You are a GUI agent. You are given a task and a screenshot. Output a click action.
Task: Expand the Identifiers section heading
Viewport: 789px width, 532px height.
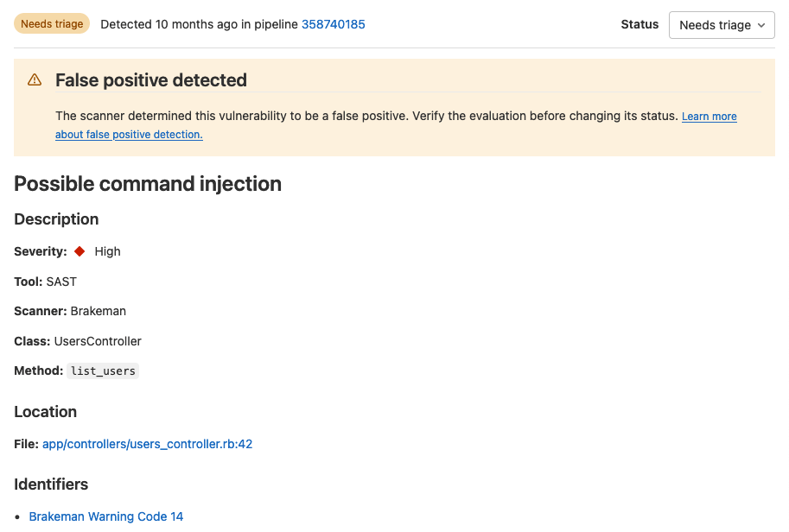[50, 484]
